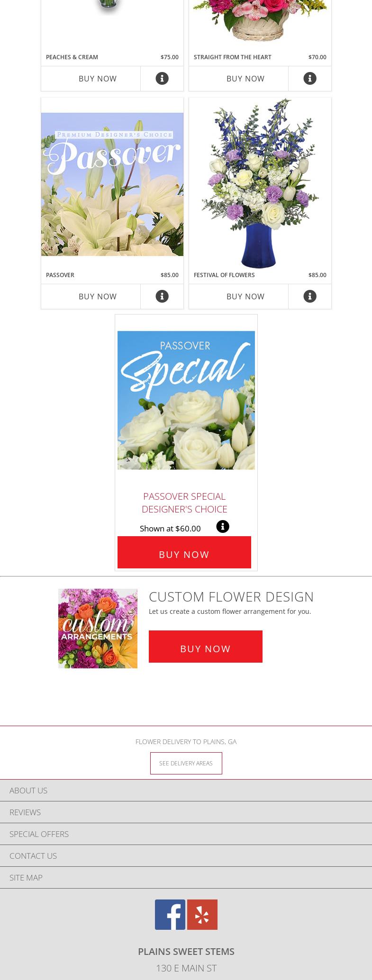Click the Custom Arrangements thumbnail image
This screenshot has height=980, width=372.
[x=98, y=629]
